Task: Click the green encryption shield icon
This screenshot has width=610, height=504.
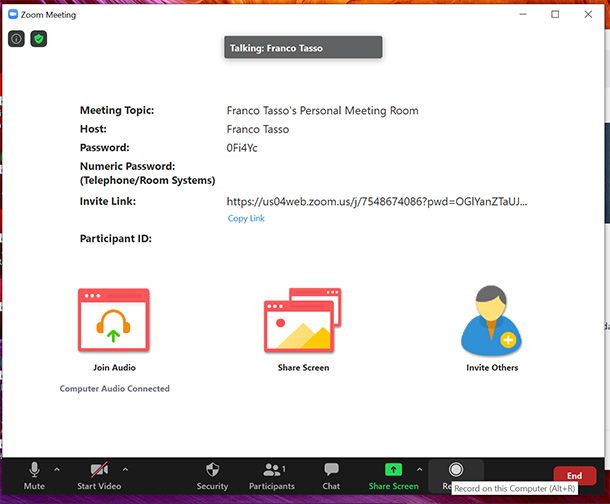Action: 39,39
